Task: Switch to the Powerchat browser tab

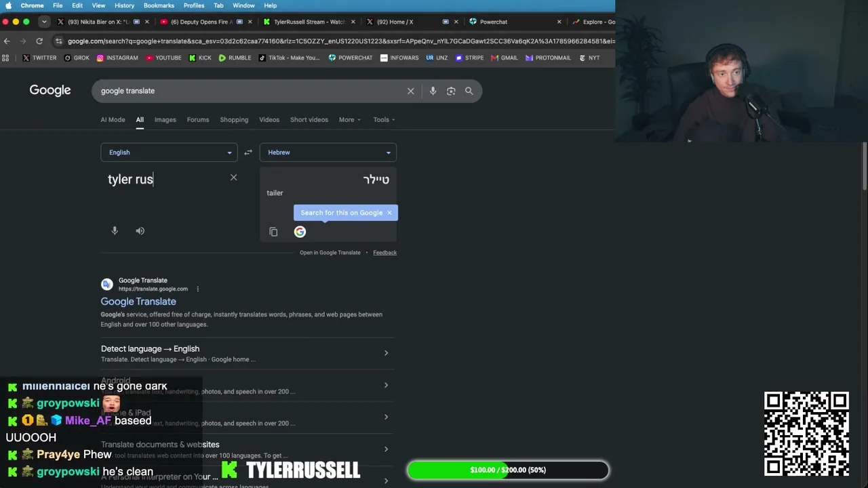Action: (515, 22)
